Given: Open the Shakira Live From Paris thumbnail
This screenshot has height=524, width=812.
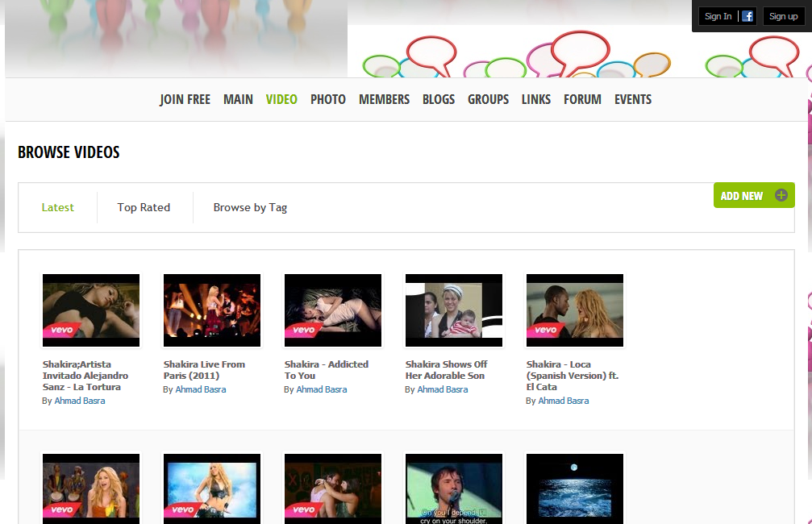Looking at the screenshot, I should coord(212,310).
